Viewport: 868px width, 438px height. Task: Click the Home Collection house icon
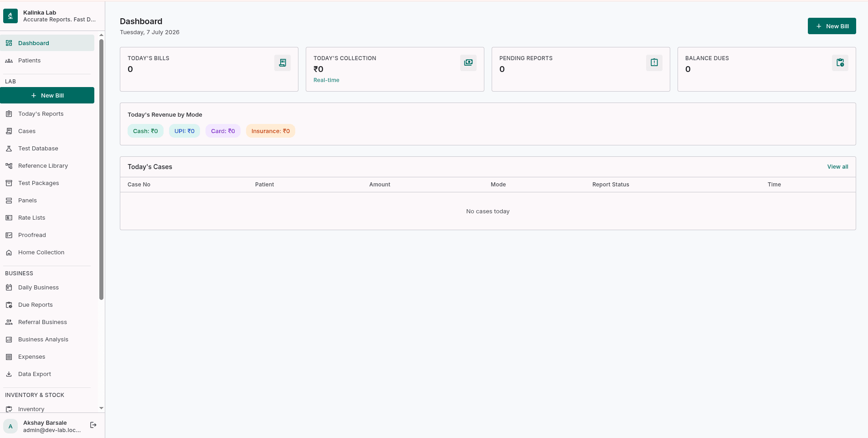(x=9, y=252)
